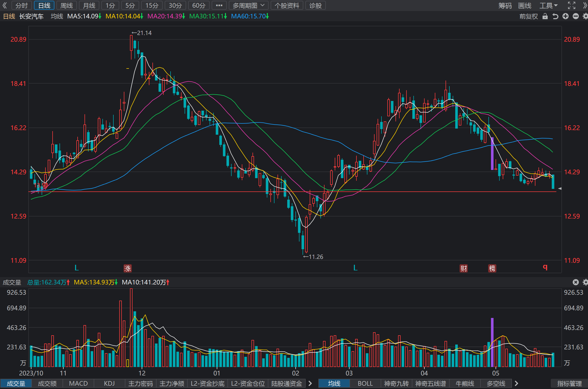Open volume panel settings gear
Image resolution: width=588 pixels, height=389 pixels.
pyautogui.click(x=585, y=282)
